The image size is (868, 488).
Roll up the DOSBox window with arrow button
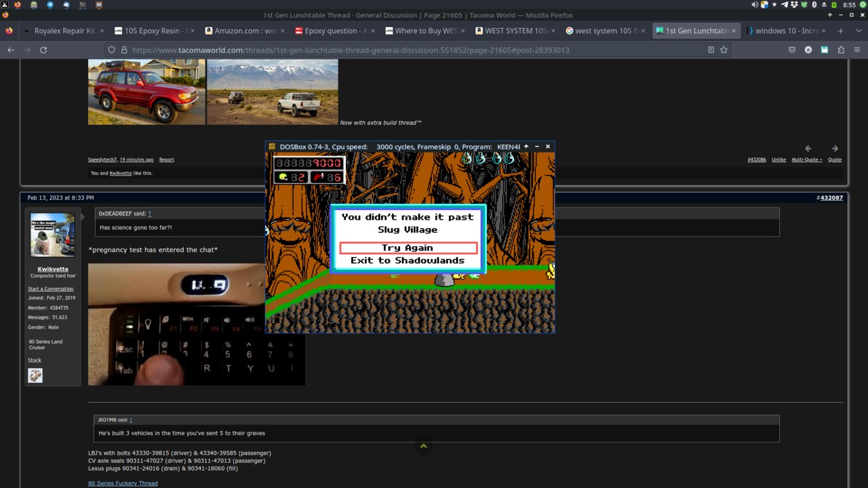[526, 146]
